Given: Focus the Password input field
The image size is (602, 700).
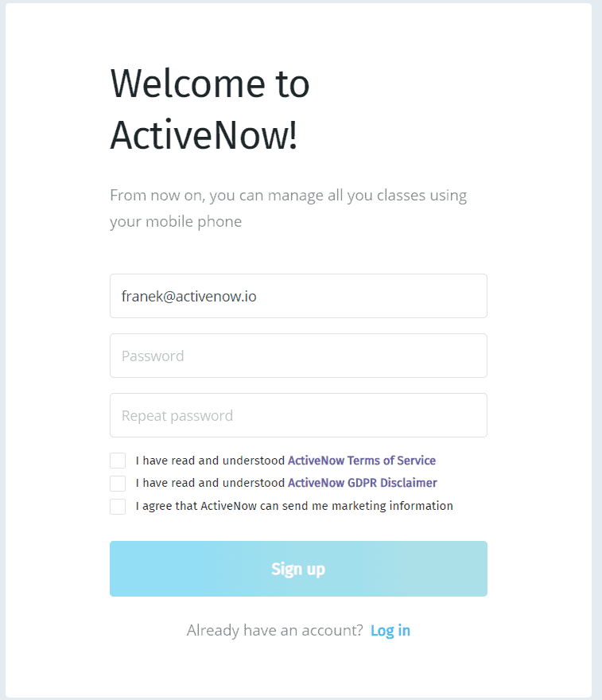Looking at the screenshot, I should click(x=298, y=356).
